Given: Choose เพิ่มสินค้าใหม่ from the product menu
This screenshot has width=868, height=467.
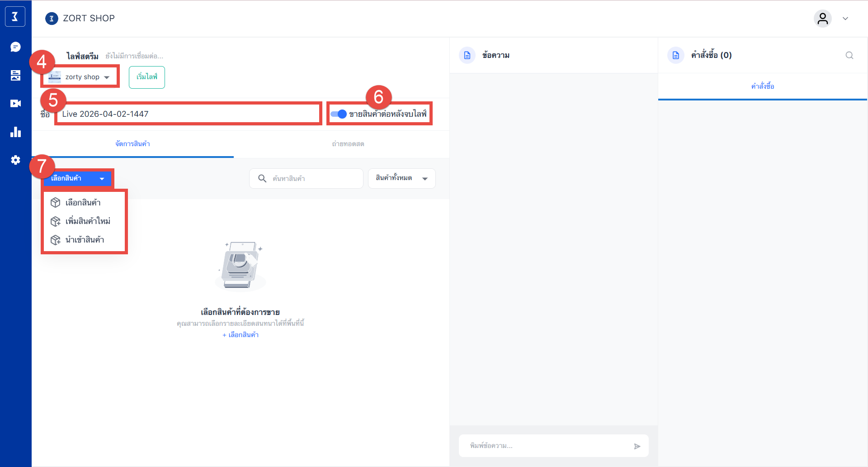Looking at the screenshot, I should pyautogui.click(x=88, y=221).
